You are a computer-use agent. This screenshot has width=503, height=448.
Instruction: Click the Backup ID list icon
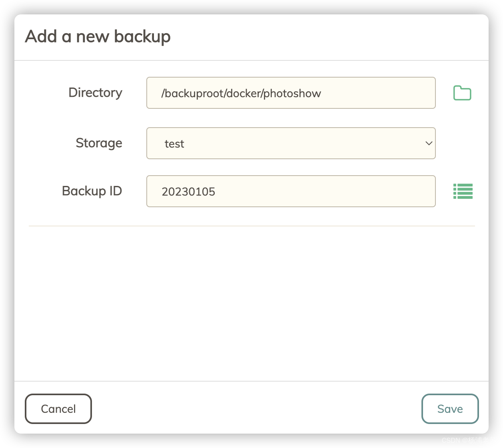coord(463,191)
